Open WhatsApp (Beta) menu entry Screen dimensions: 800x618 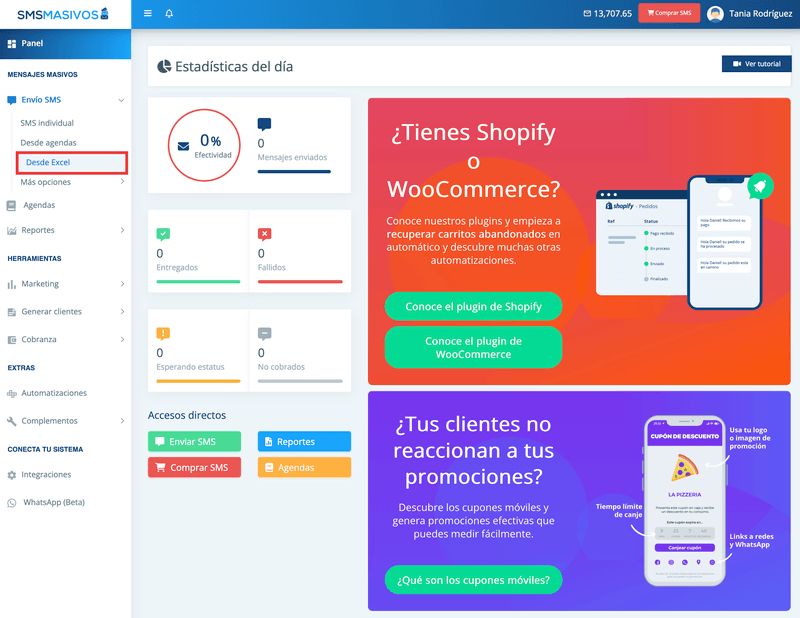[54, 503]
